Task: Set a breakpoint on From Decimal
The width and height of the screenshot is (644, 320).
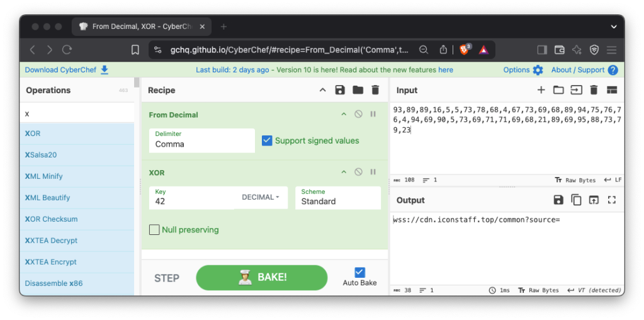Action: coord(373,114)
